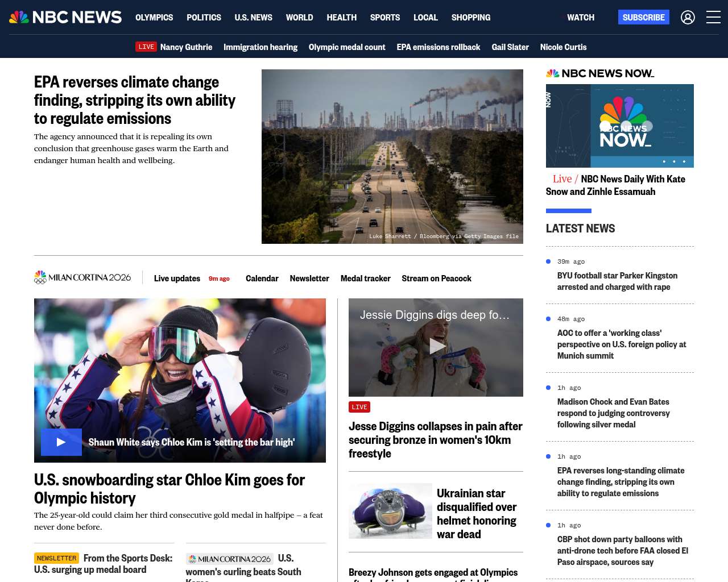Image resolution: width=728 pixels, height=582 pixels.
Task: Click the orange NEWSLETTER badge
Action: pyautogui.click(x=56, y=558)
